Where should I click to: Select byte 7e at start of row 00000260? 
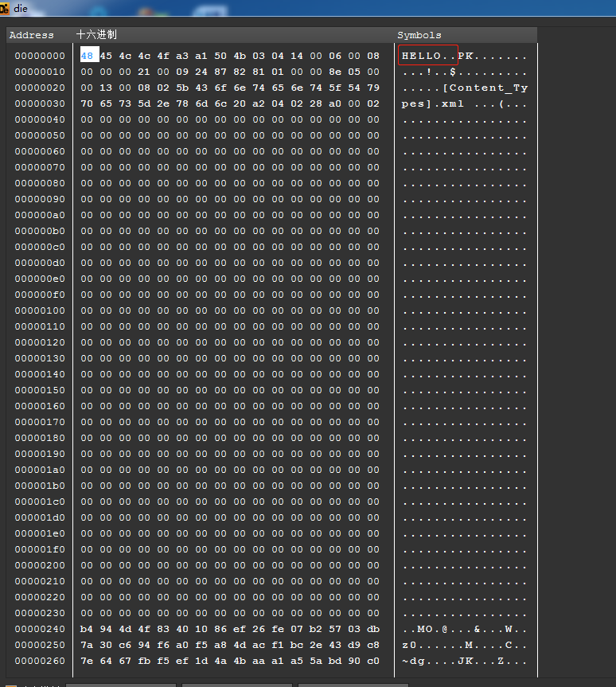(x=87, y=661)
